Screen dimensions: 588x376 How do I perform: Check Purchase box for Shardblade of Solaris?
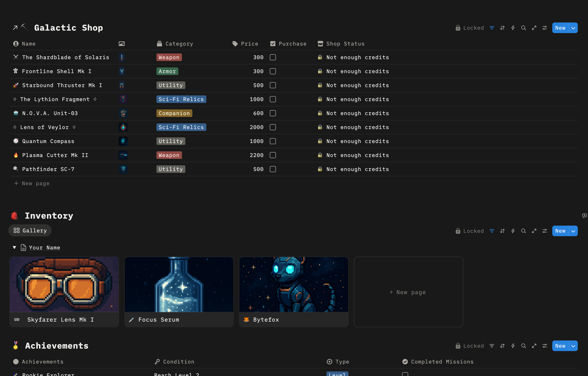tap(273, 57)
